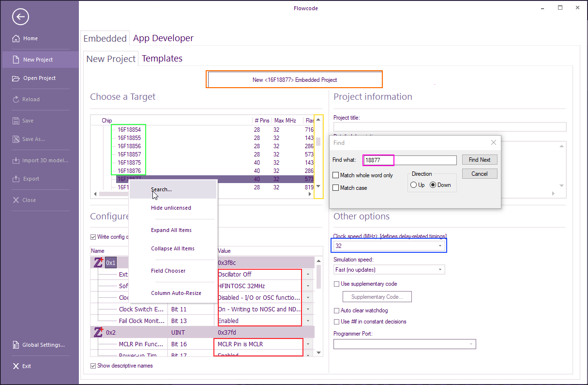Click Cancel in the Find dialog
Screen dimensions: 588x385
480,174
